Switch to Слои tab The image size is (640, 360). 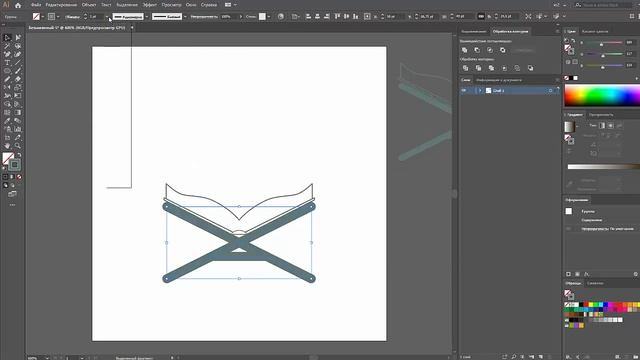466,80
